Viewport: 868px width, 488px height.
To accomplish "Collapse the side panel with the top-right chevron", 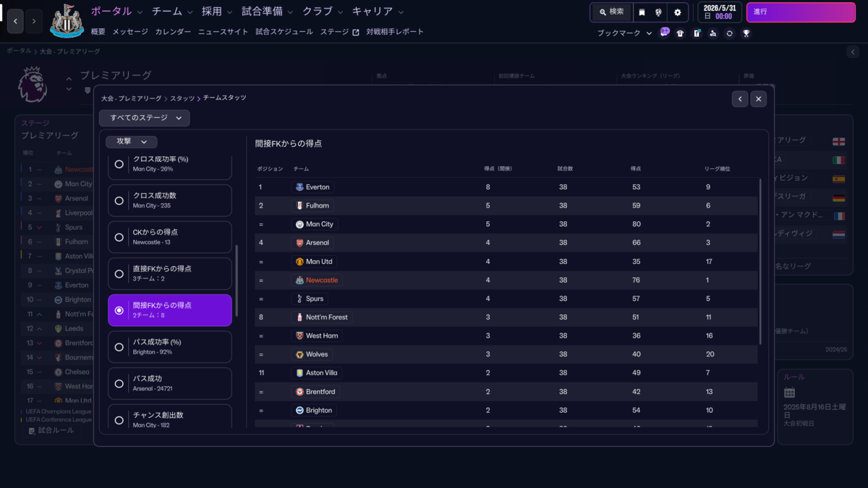I will coord(854,52).
